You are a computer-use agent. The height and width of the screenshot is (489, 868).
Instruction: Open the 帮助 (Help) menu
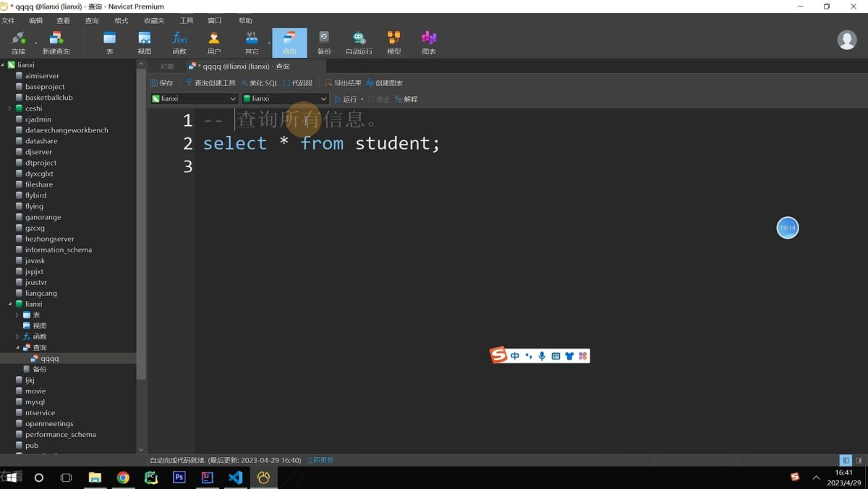tap(245, 21)
